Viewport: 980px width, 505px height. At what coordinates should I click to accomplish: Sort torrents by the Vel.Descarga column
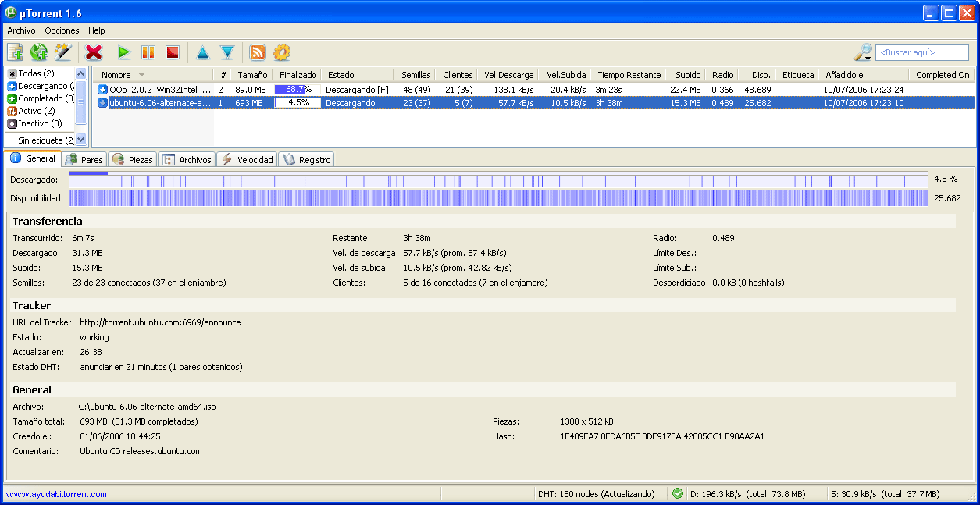click(508, 75)
